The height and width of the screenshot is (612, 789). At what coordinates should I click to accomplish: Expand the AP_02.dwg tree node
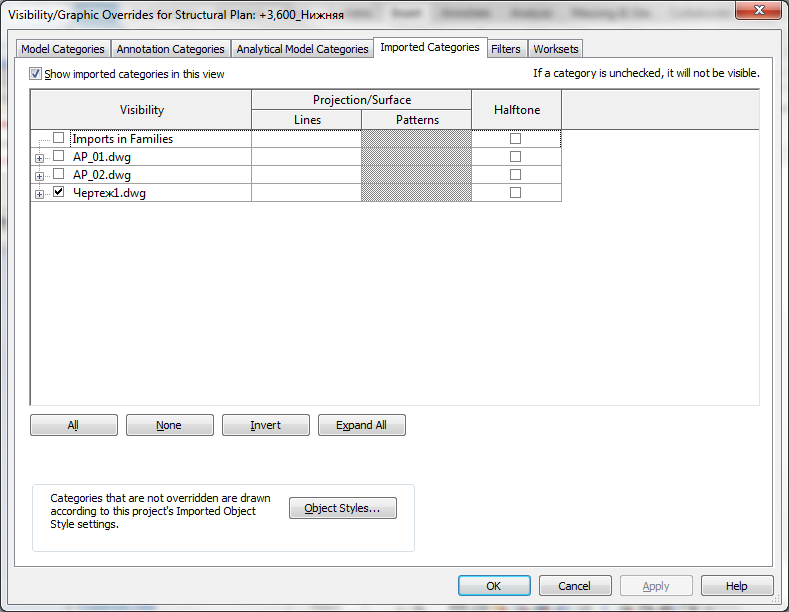coord(39,176)
